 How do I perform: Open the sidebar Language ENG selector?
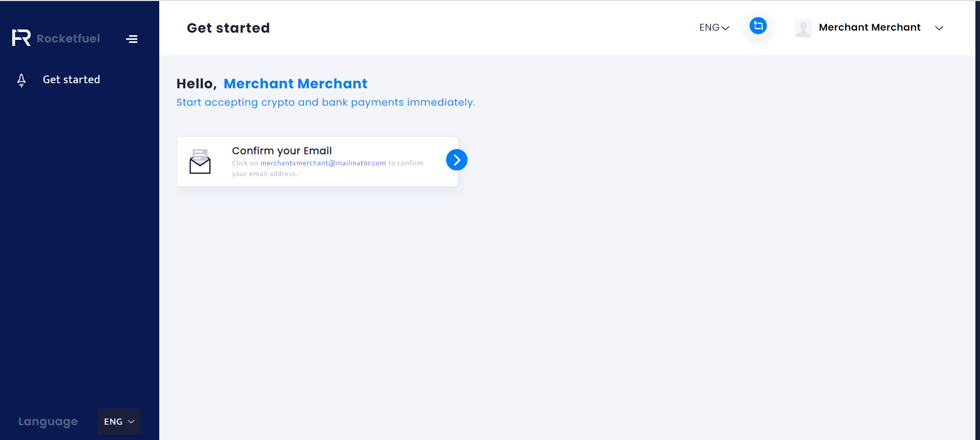[119, 422]
